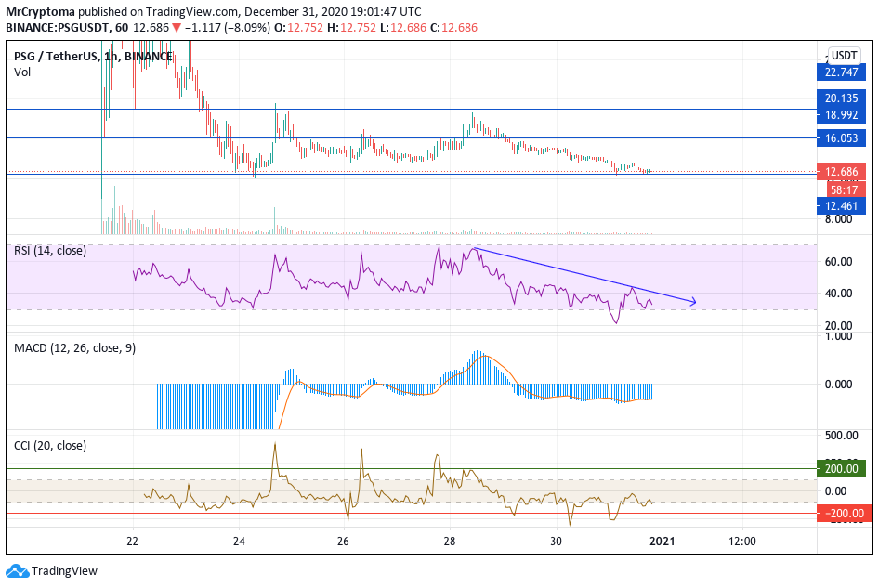Click the red 12.686 current price label
This screenshot has height=588, width=879.
coord(841,172)
